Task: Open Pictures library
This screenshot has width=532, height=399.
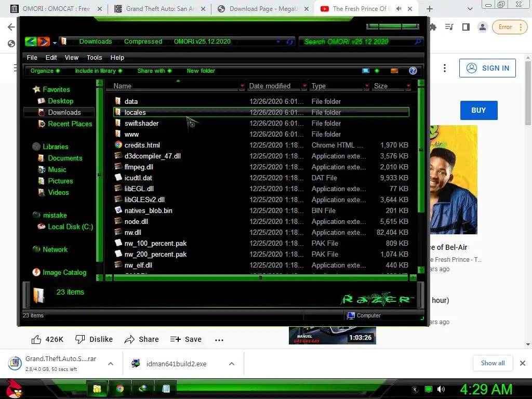Action: point(60,181)
